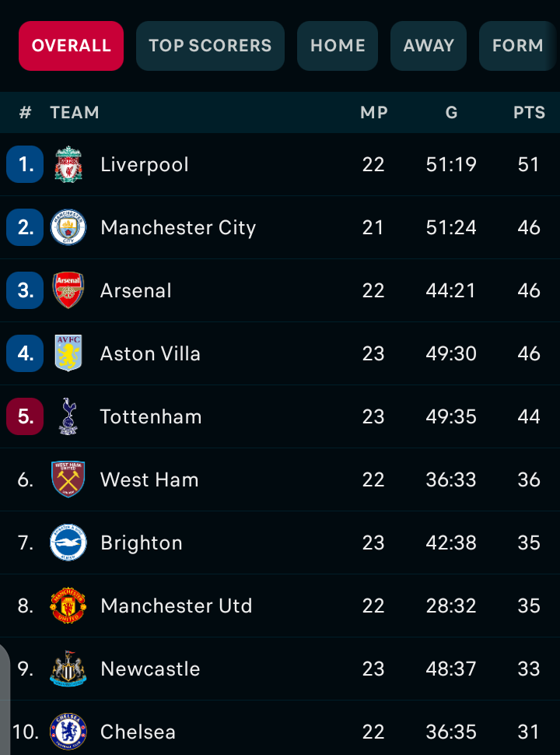Switch to the Form tab
The height and width of the screenshot is (755, 560).
(x=518, y=45)
